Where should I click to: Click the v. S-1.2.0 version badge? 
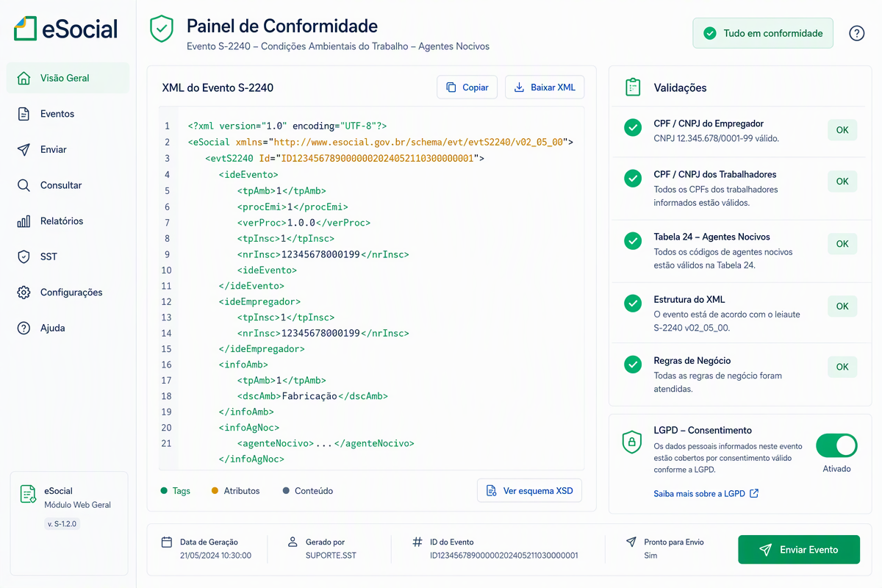[x=62, y=524]
